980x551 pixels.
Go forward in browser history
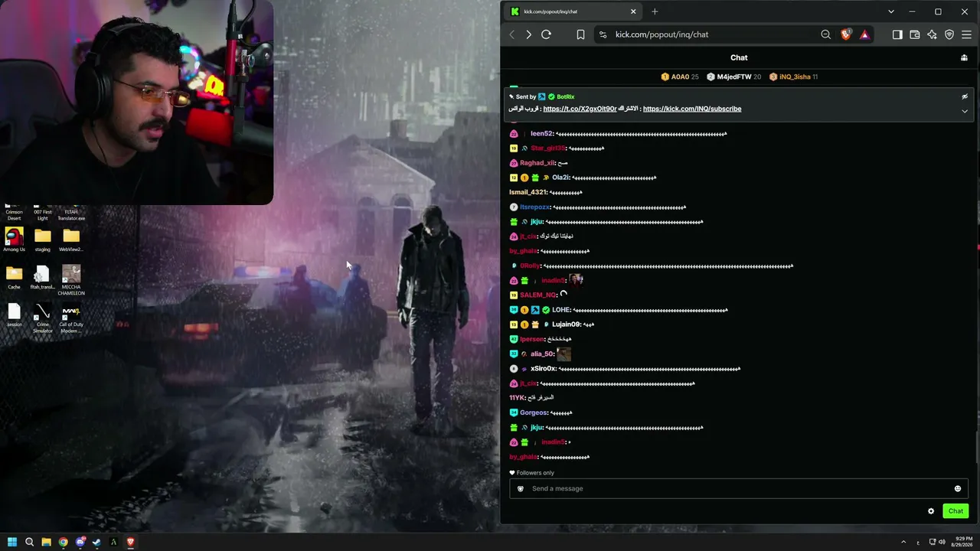tap(528, 34)
